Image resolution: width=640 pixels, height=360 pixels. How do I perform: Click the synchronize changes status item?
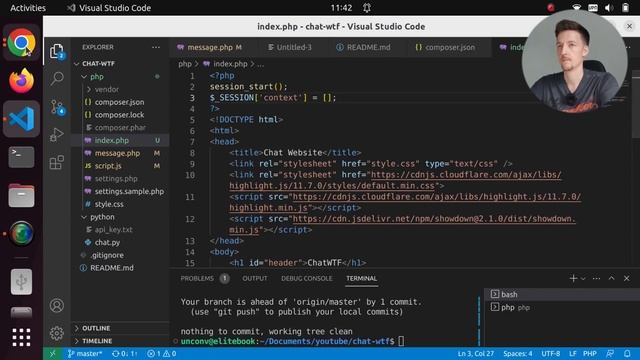coord(125,353)
